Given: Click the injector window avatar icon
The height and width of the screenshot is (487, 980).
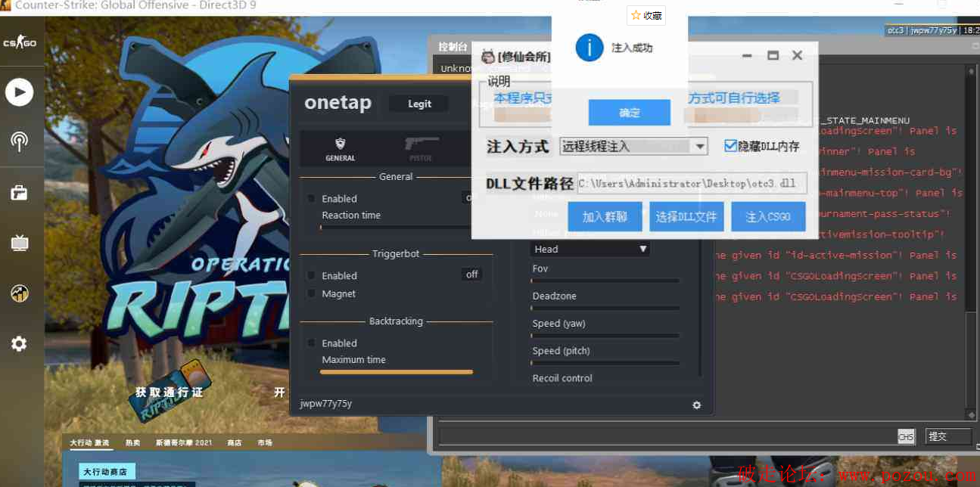Looking at the screenshot, I should 488,56.
